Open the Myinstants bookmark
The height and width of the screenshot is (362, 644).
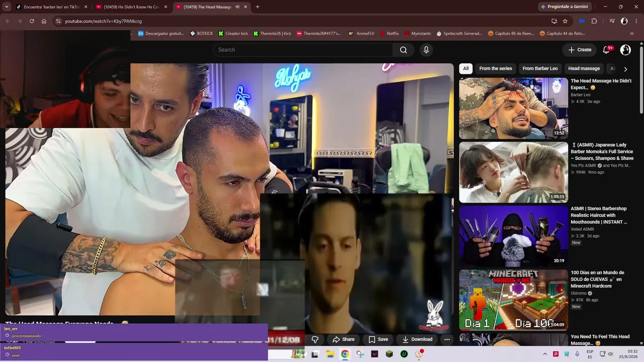coord(417,34)
